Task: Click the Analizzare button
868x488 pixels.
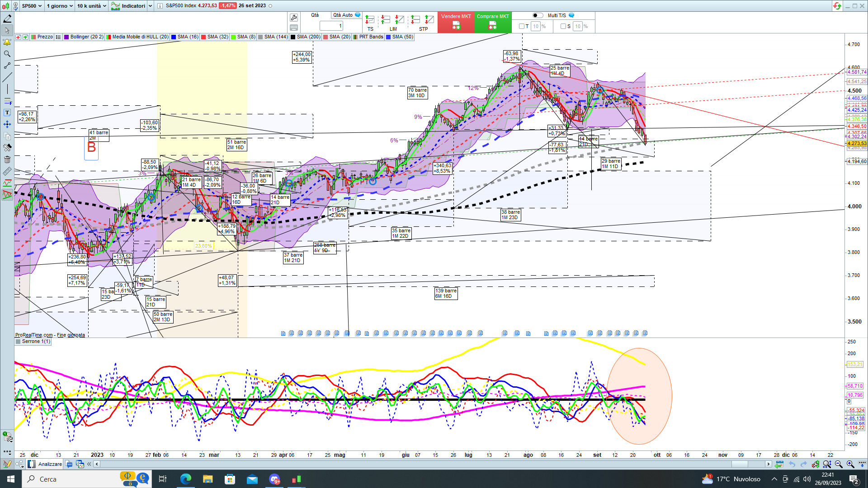Action: tap(45, 464)
